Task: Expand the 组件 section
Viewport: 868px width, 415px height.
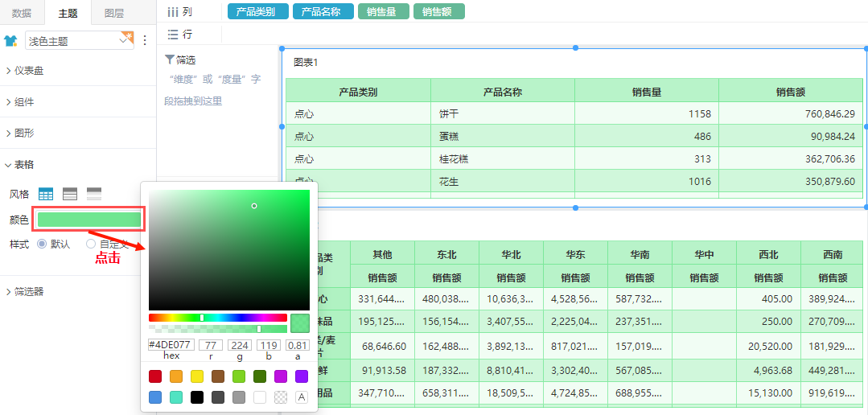Action: point(20,102)
